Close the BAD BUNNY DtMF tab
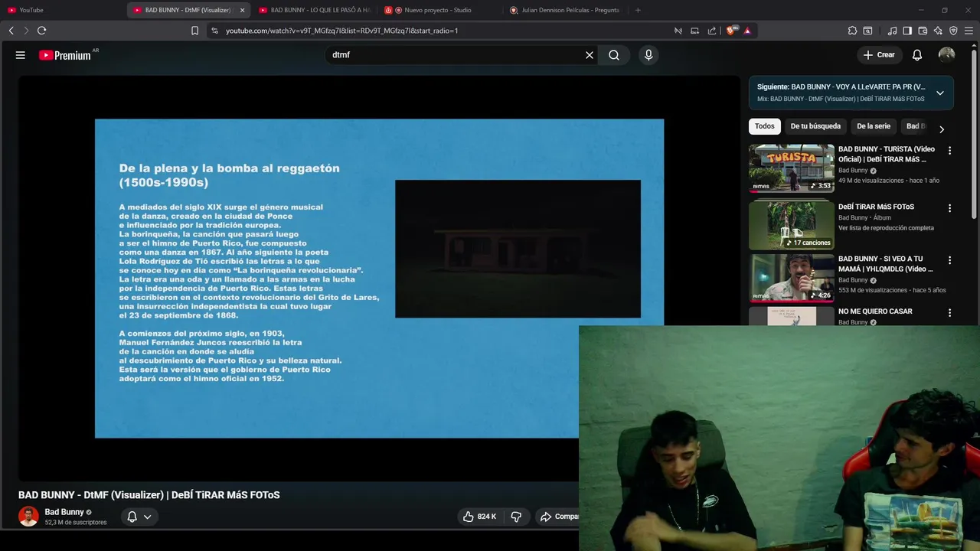The width and height of the screenshot is (980, 551). [243, 10]
